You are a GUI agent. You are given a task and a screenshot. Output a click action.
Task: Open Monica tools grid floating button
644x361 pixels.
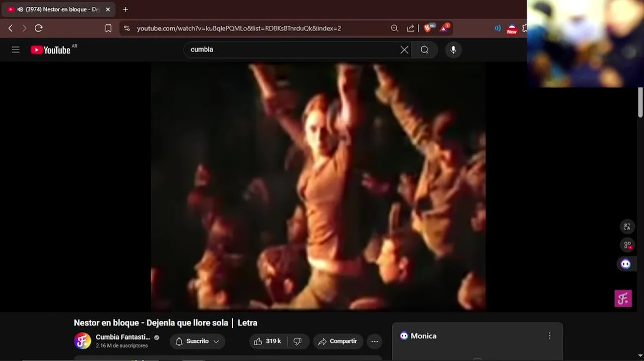coord(627,245)
